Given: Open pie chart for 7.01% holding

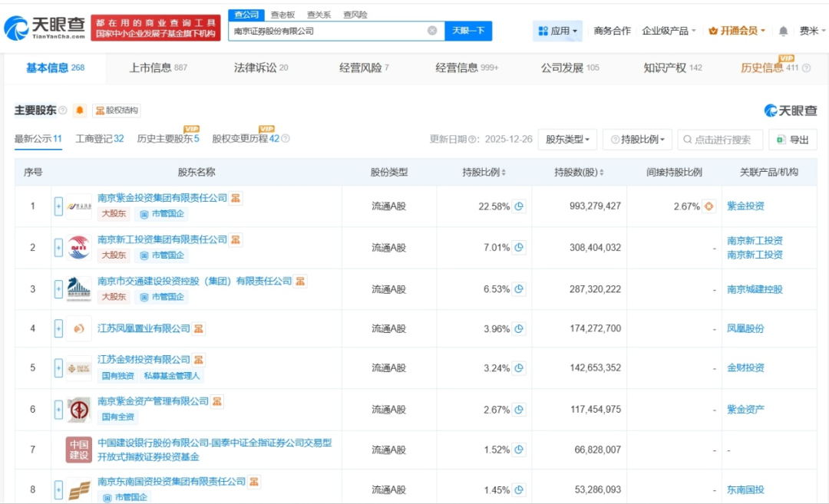Looking at the screenshot, I should pos(519,247).
